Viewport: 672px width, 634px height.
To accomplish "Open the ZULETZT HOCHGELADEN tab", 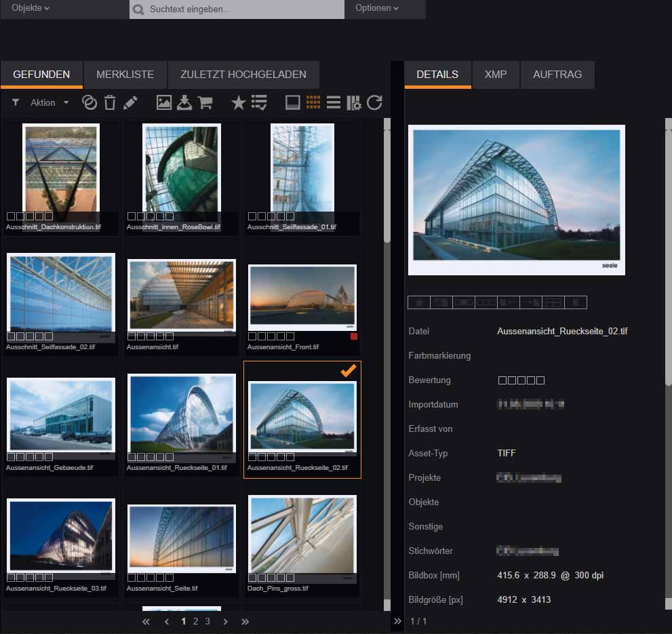I will 243,75.
